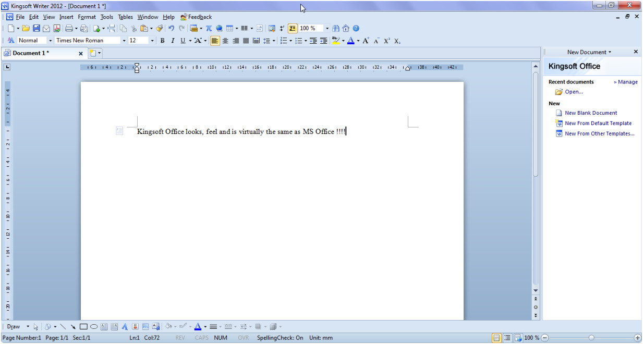Screen dimensions: 644x344
Task: Expand the line spacing dropdown arrow
Action: point(274,40)
